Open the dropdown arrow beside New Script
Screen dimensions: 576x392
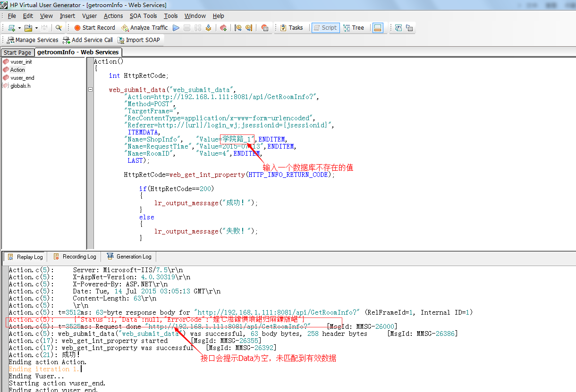click(x=19, y=28)
